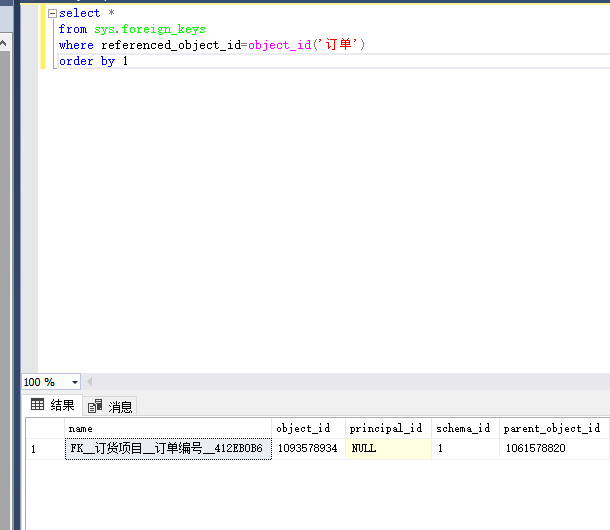Select the foreign key name cell FK__订货项目
The image size is (610, 530).
click(168, 449)
